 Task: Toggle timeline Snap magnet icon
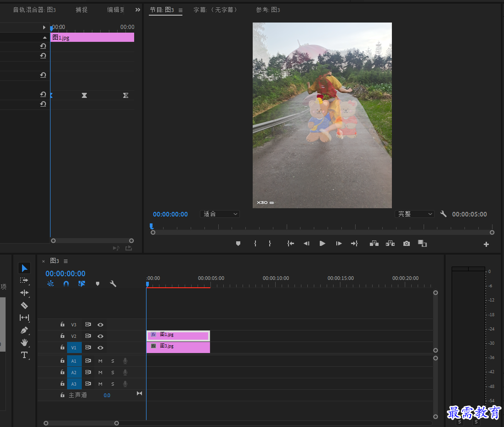pyautogui.click(x=66, y=284)
